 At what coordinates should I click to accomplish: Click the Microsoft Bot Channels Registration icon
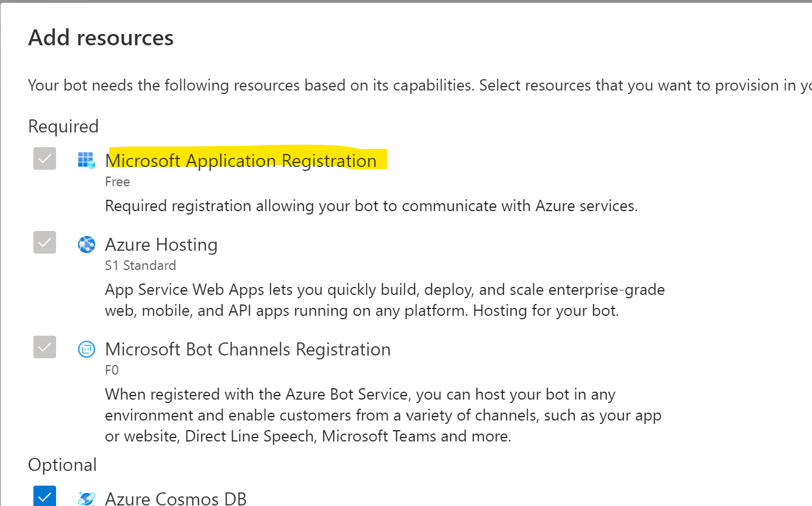(86, 349)
